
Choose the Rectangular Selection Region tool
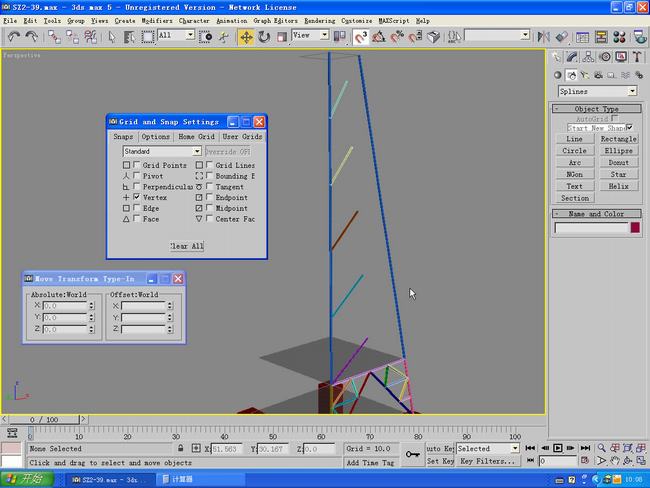click(148, 37)
